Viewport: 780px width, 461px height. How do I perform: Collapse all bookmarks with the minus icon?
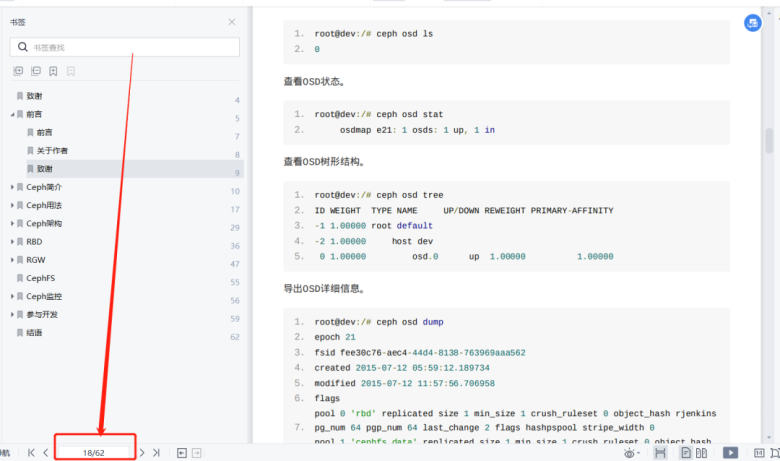pos(36,71)
